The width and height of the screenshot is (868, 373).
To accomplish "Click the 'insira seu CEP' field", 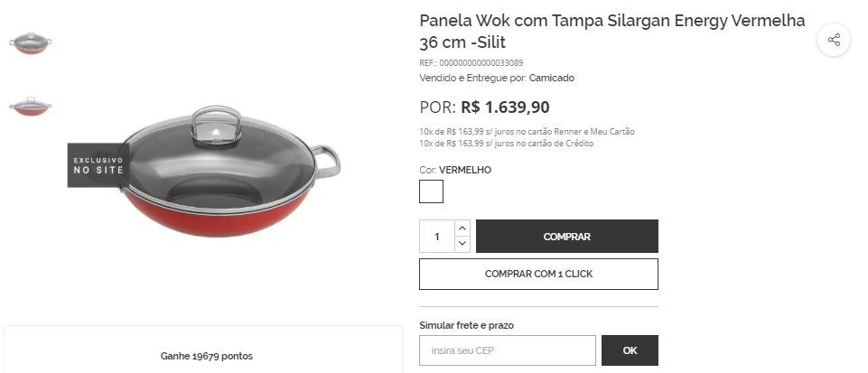I will click(x=507, y=350).
